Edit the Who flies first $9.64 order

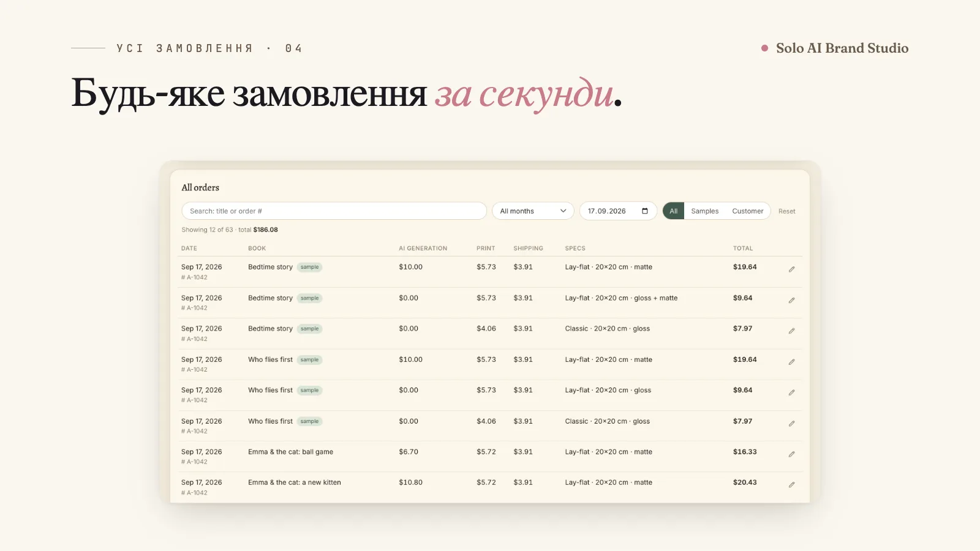coord(791,393)
